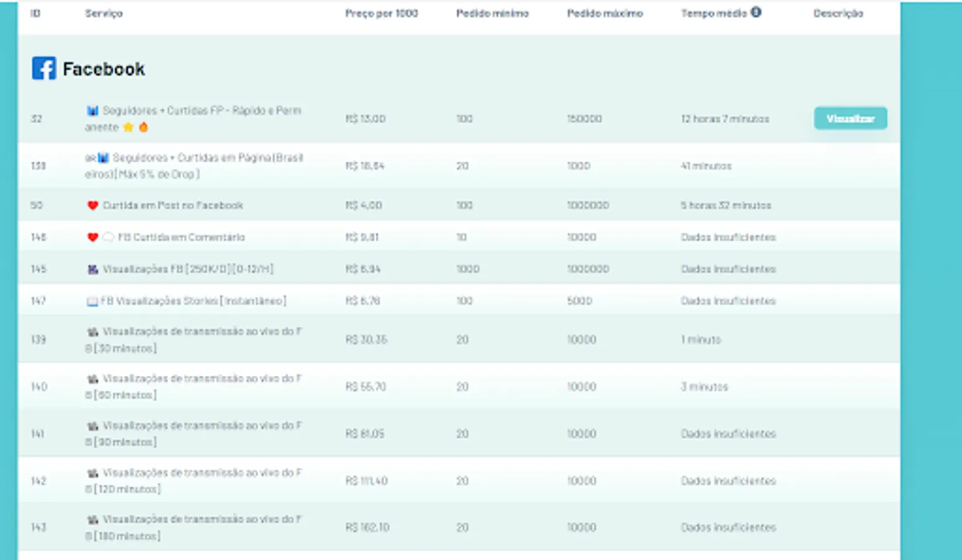
Task: Click the speech bubble icon in Curtida em Comentário row
Action: [x=108, y=237]
